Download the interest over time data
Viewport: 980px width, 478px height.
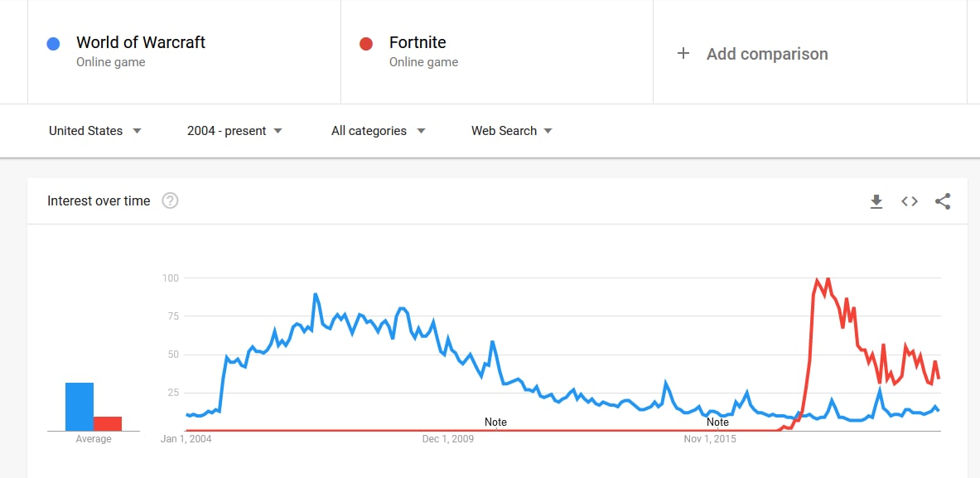876,201
